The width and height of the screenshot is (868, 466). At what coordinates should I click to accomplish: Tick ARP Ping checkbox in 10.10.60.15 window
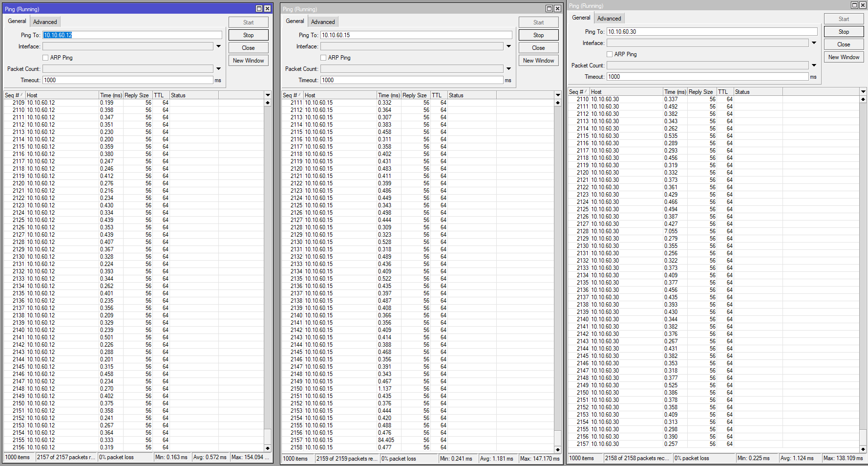tap(323, 58)
